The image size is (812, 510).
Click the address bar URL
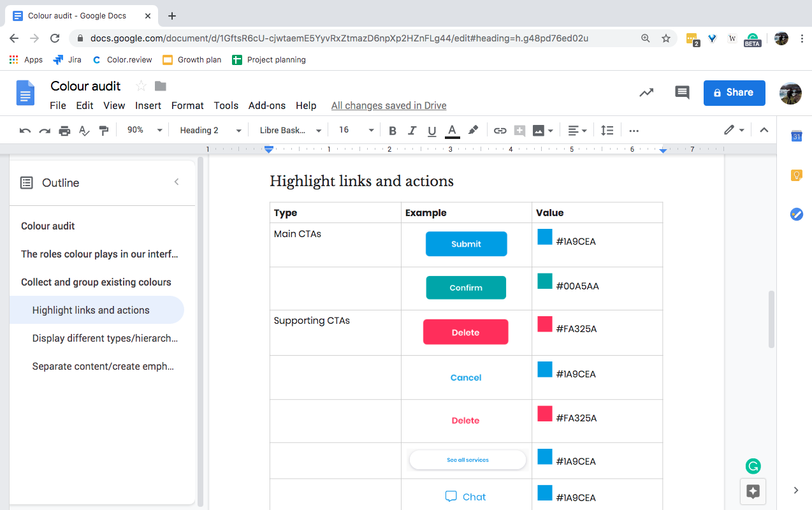coord(339,38)
